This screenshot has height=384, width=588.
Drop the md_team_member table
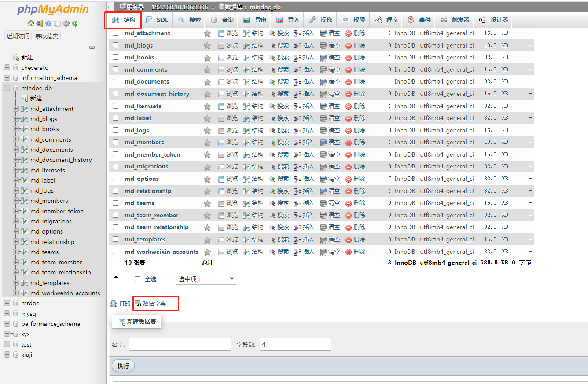(x=356, y=215)
